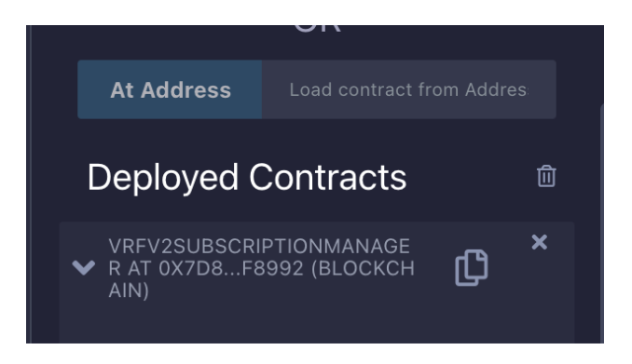Open the deployed contract instance panel body
632x364 pixels.
(x=317, y=282)
